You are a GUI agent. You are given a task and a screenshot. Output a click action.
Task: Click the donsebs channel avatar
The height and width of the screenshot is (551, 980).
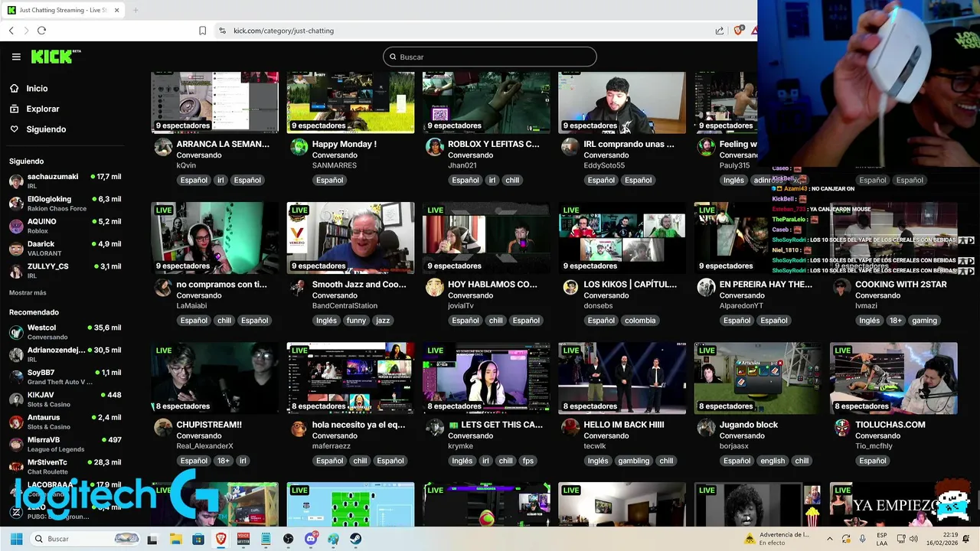[570, 287]
